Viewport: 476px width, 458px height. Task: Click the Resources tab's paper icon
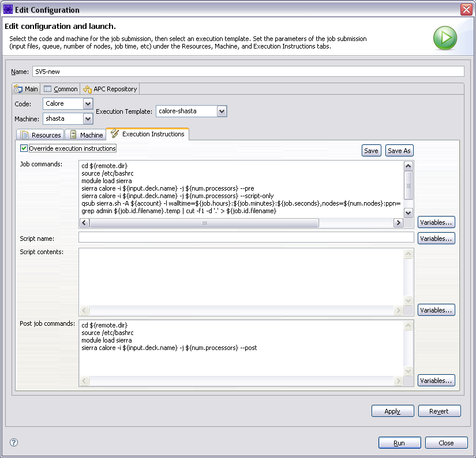click(24, 134)
